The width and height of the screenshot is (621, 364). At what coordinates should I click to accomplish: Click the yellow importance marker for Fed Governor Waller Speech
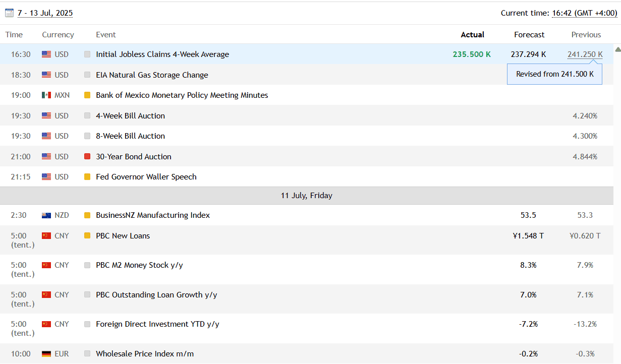pyautogui.click(x=87, y=177)
